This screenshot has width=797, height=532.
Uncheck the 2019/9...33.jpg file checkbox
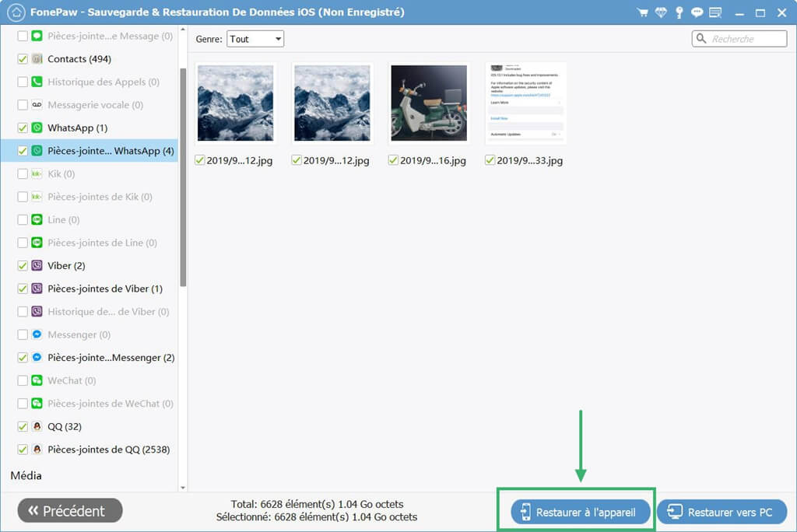tap(490, 160)
